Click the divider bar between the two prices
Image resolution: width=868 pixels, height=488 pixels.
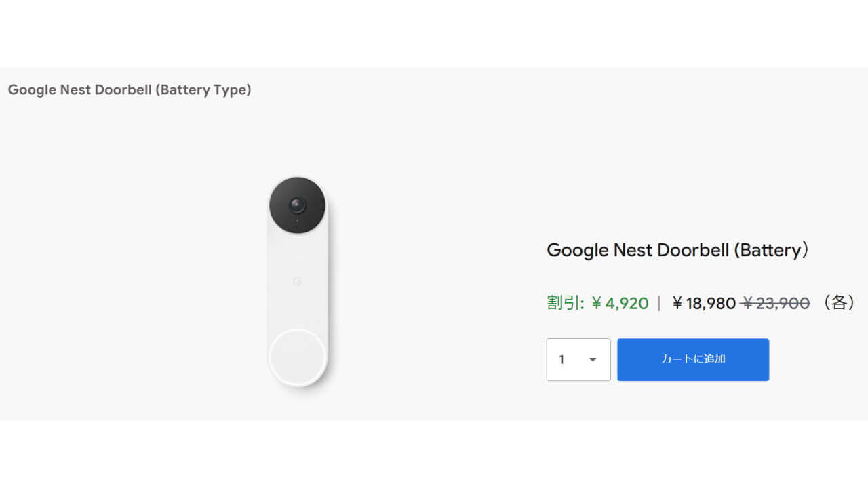658,304
